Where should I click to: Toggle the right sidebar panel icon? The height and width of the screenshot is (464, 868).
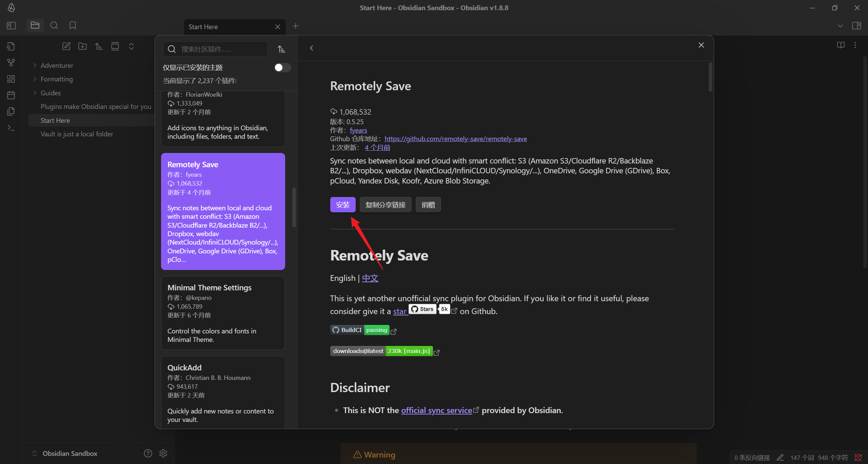click(856, 25)
